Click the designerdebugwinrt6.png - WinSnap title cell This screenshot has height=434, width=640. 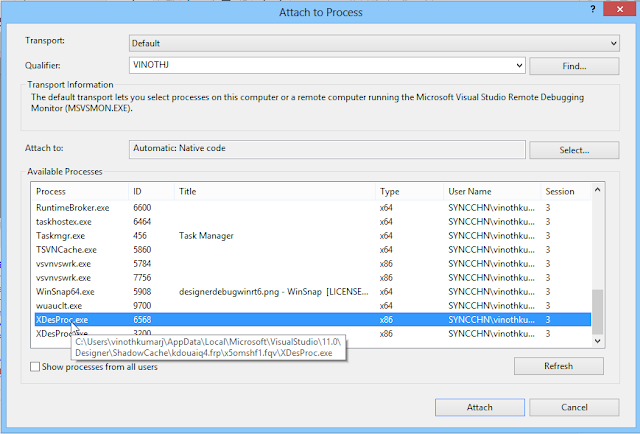tap(273, 292)
